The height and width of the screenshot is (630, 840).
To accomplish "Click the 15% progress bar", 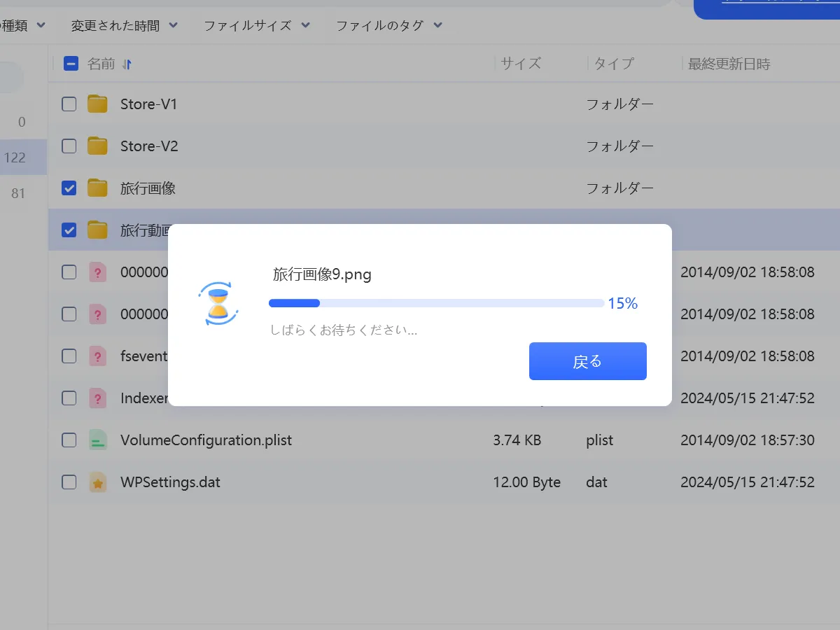I will coord(434,302).
